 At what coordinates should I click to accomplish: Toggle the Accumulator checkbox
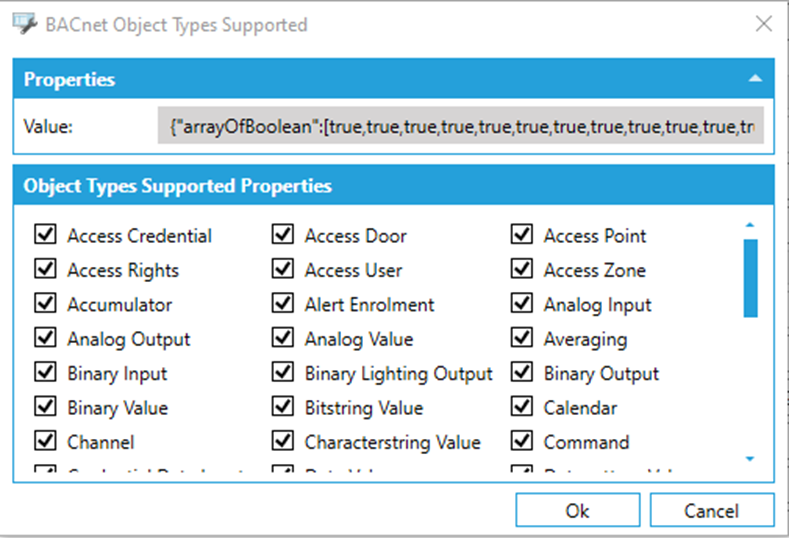44,305
